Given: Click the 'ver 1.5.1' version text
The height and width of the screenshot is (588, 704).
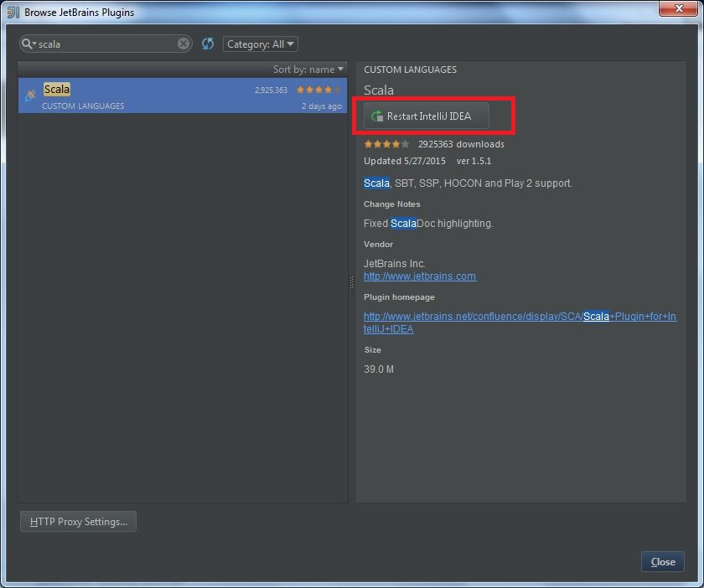Looking at the screenshot, I should coord(474,161).
